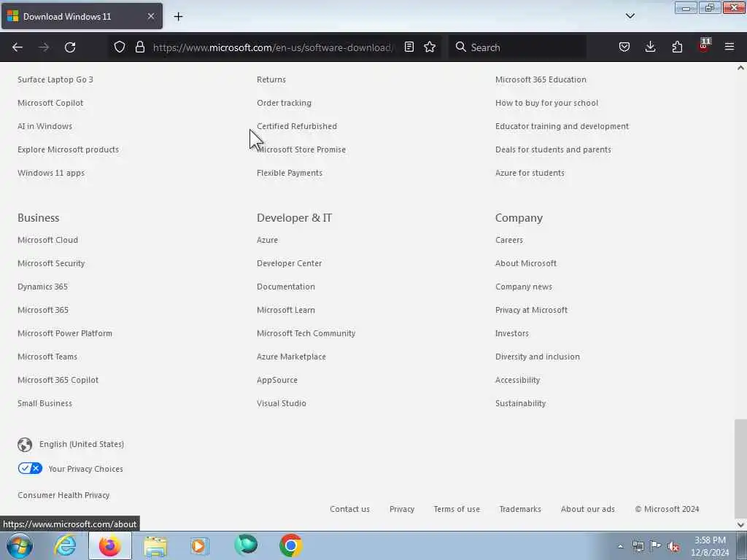Click the muted volume tray icon
747x560 pixels.
(673, 547)
